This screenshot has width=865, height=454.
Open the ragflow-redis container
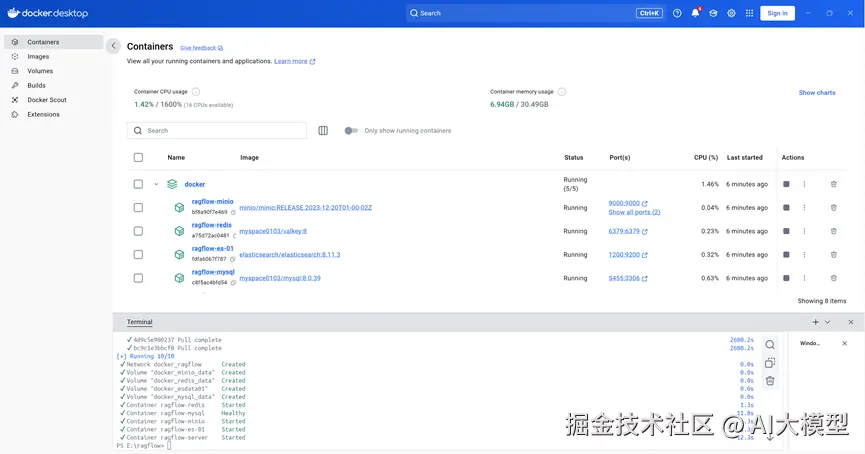[211, 225]
